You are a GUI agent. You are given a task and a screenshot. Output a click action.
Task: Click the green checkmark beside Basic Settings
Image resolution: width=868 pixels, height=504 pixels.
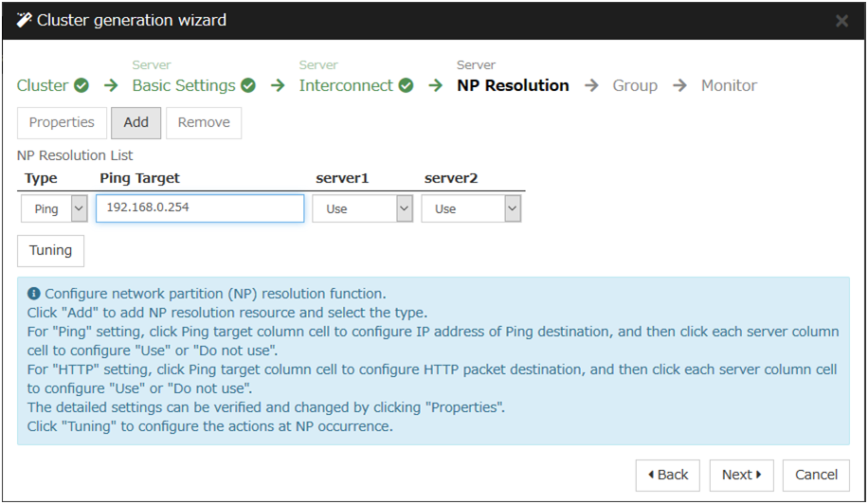click(248, 85)
